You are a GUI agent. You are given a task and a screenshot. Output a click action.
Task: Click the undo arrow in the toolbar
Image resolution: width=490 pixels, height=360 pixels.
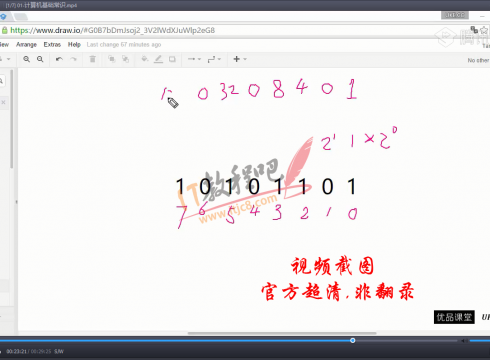point(59,59)
